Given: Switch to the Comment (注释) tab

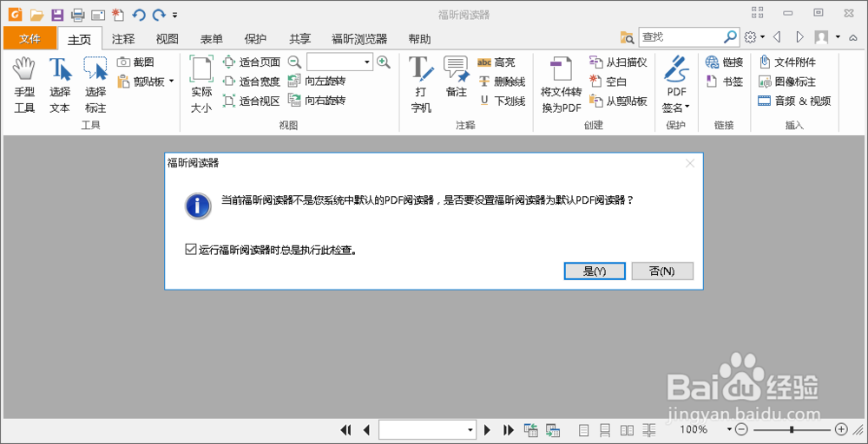Looking at the screenshot, I should 123,39.
